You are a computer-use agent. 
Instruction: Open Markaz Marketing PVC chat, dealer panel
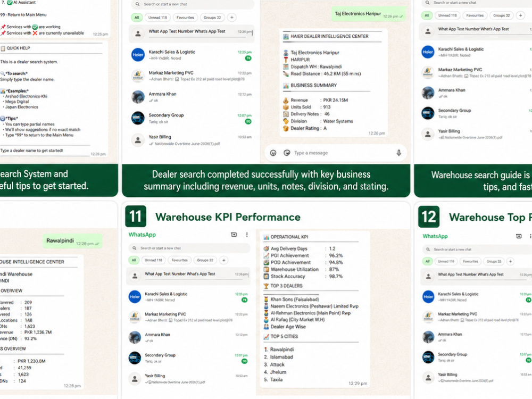tap(192, 76)
